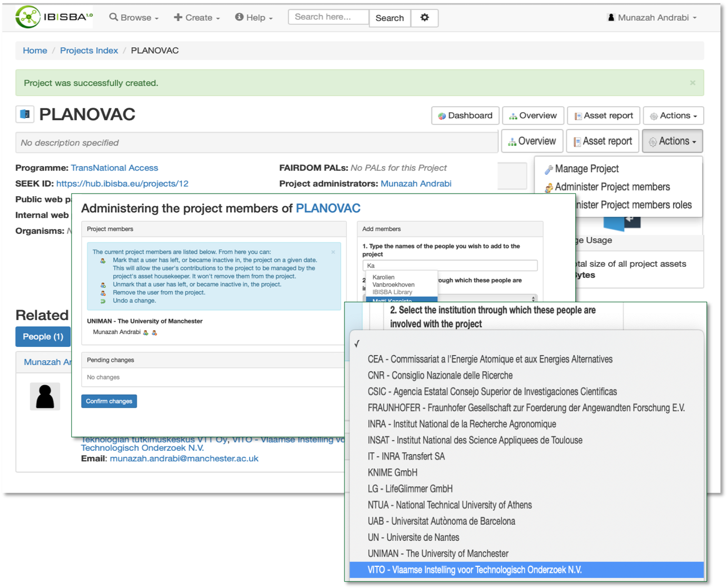
Task: Open the hub.ibisba.eu/projects/12 SEEK ID link
Action: [x=122, y=183]
